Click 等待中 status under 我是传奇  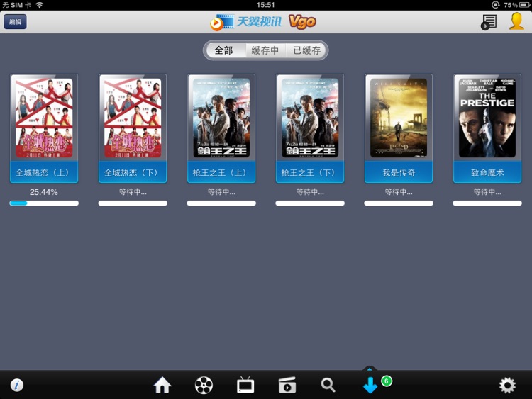click(399, 192)
